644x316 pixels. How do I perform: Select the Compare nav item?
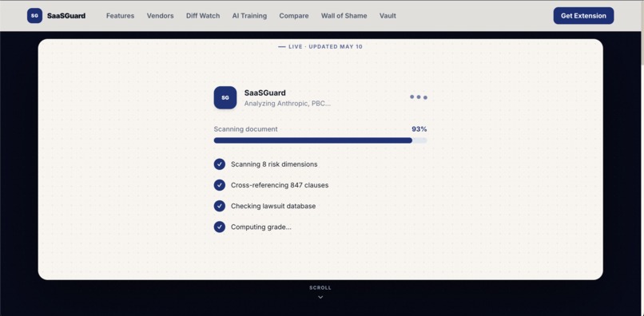pyautogui.click(x=294, y=16)
